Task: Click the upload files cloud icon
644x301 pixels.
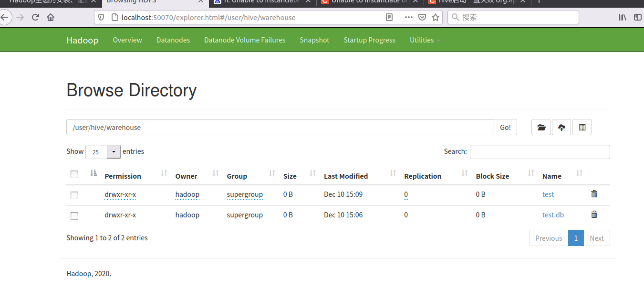Action: (x=561, y=127)
